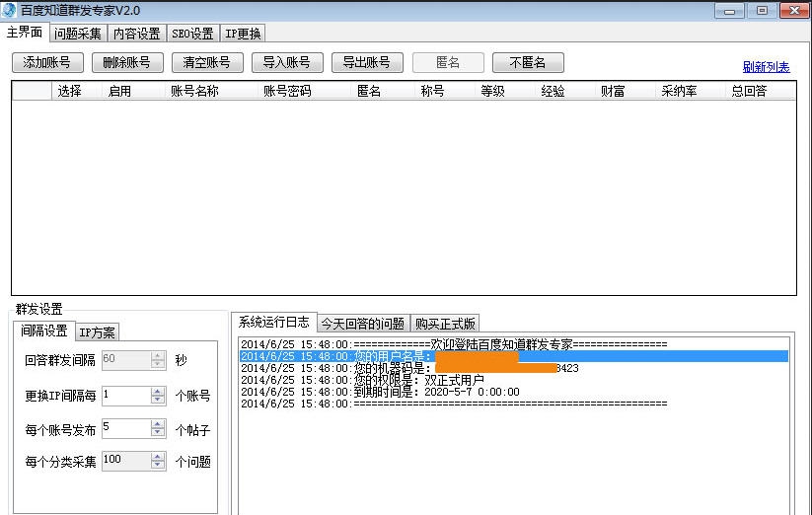Click the 匿名 column header
The image size is (812, 515).
(x=382, y=91)
